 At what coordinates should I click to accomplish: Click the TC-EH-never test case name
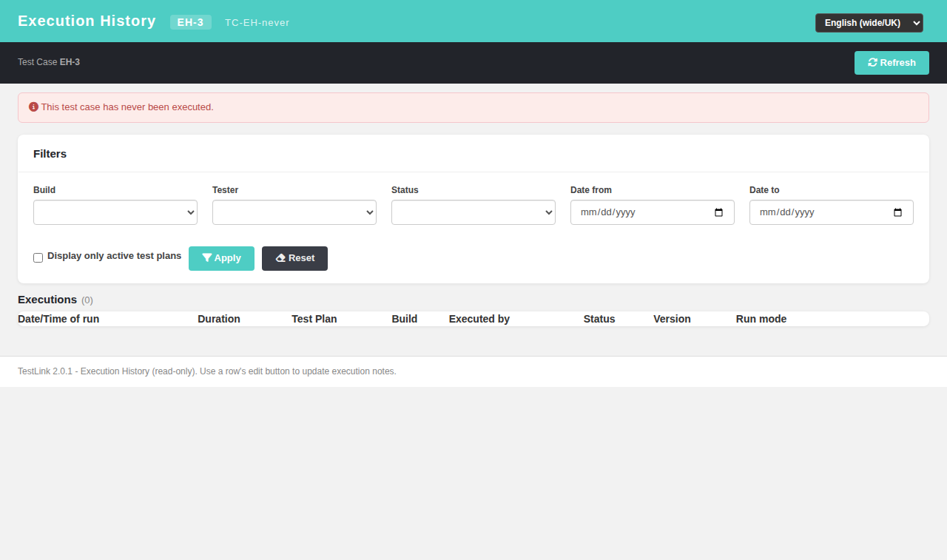(257, 23)
